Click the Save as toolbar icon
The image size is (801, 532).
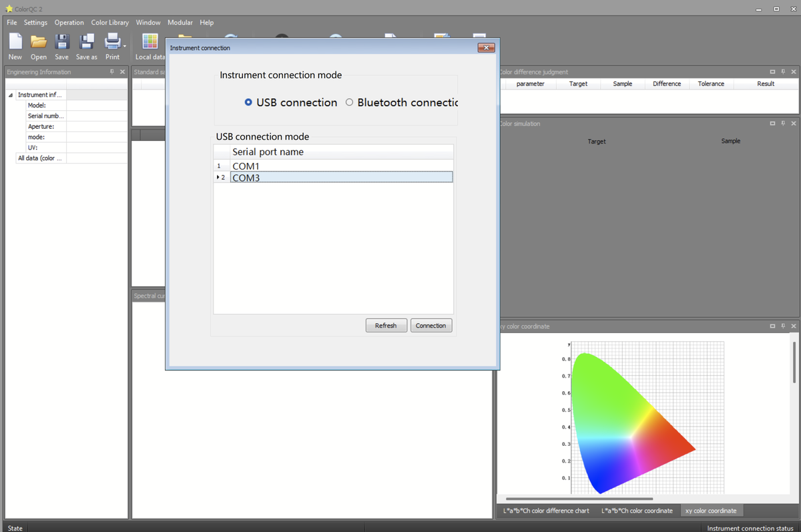[x=87, y=42]
